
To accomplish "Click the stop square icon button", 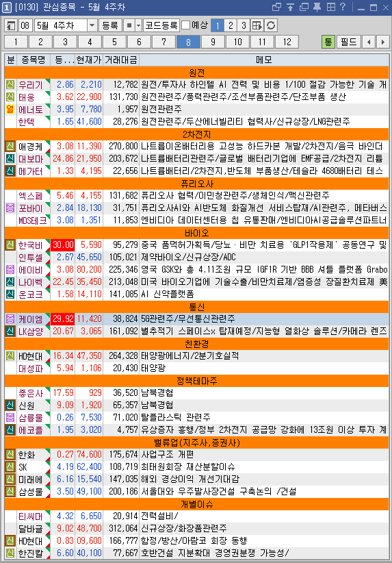I will pos(129,25).
